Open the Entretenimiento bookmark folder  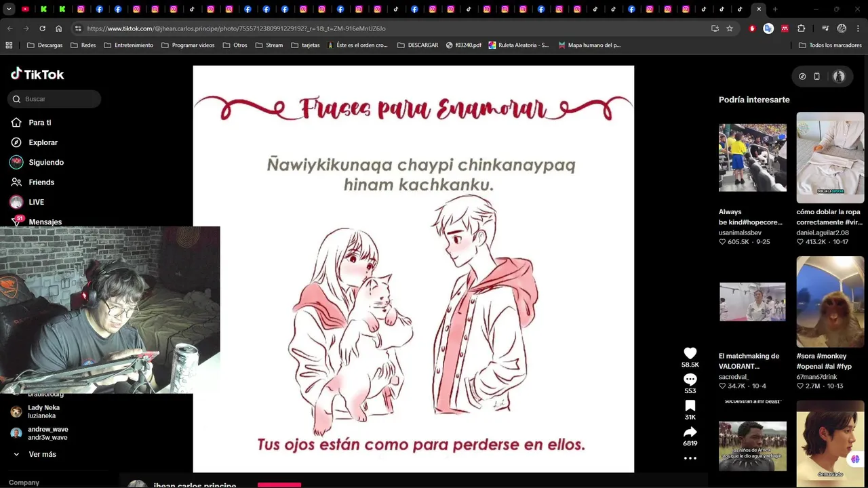128,45
